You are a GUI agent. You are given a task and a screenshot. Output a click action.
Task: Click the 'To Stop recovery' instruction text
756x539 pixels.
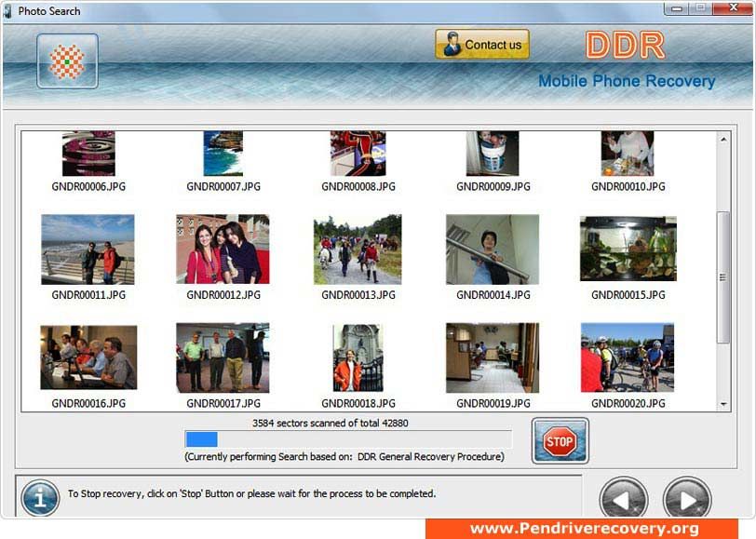pos(251,493)
